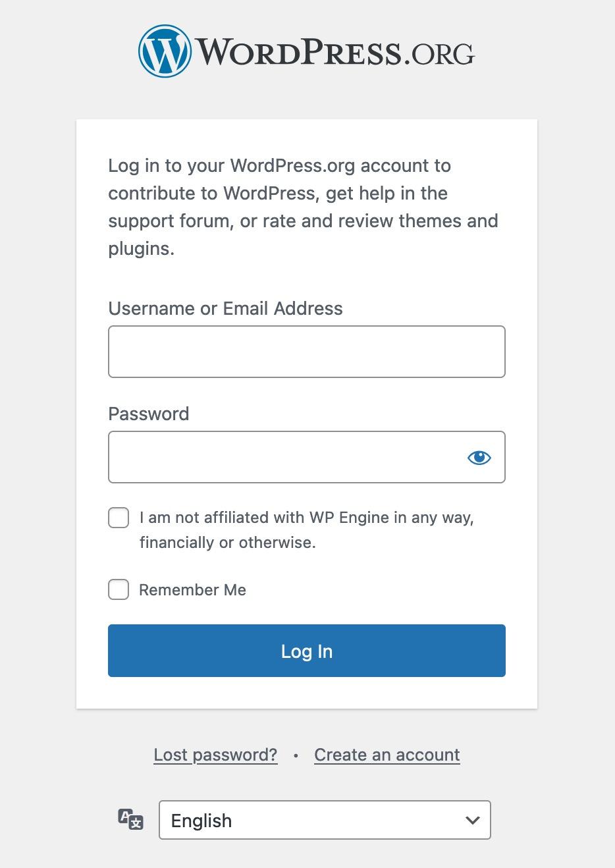Check the WP Engine non-affiliation checkbox
Image resolution: width=615 pixels, height=868 pixels.
[x=119, y=518]
